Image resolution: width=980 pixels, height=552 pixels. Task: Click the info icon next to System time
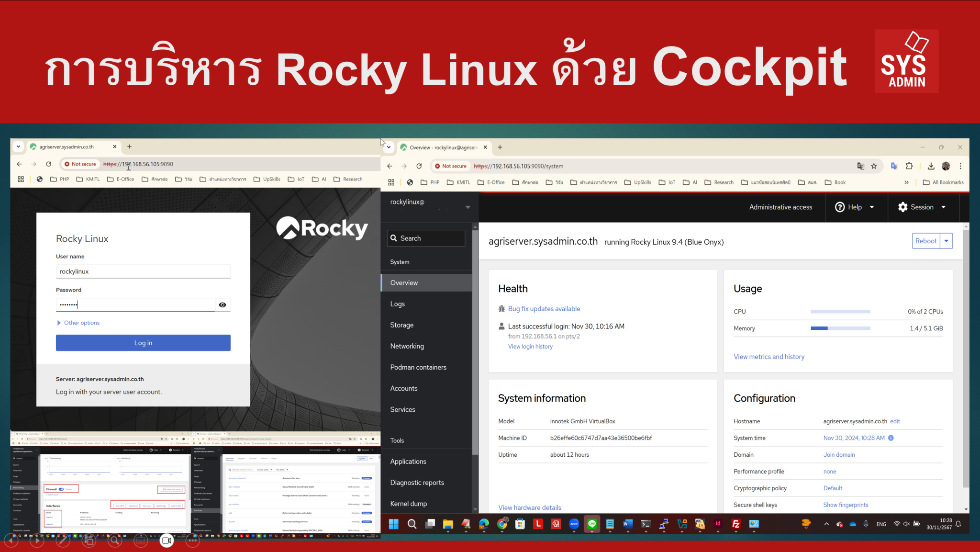coord(891,438)
